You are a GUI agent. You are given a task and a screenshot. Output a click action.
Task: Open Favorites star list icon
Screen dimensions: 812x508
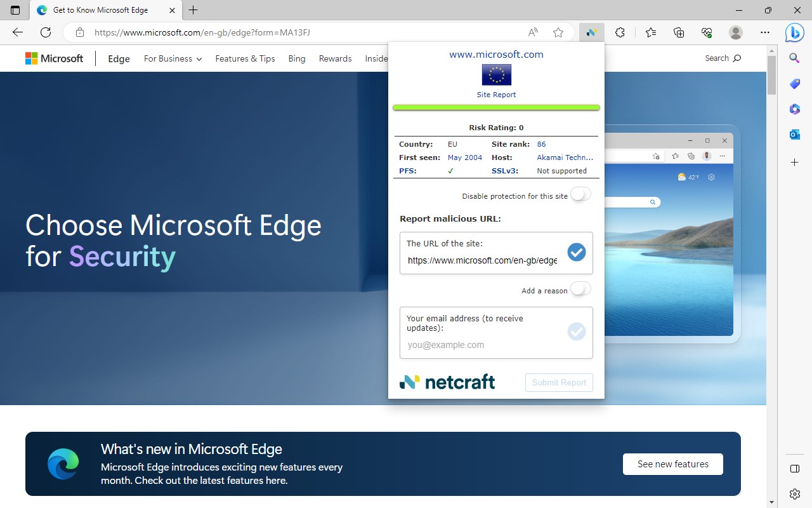click(x=651, y=32)
